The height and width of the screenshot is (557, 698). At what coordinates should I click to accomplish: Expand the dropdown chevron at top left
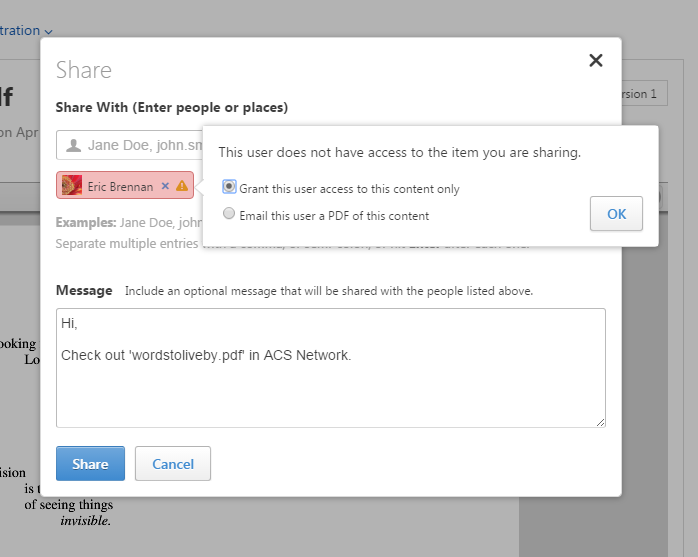48,31
